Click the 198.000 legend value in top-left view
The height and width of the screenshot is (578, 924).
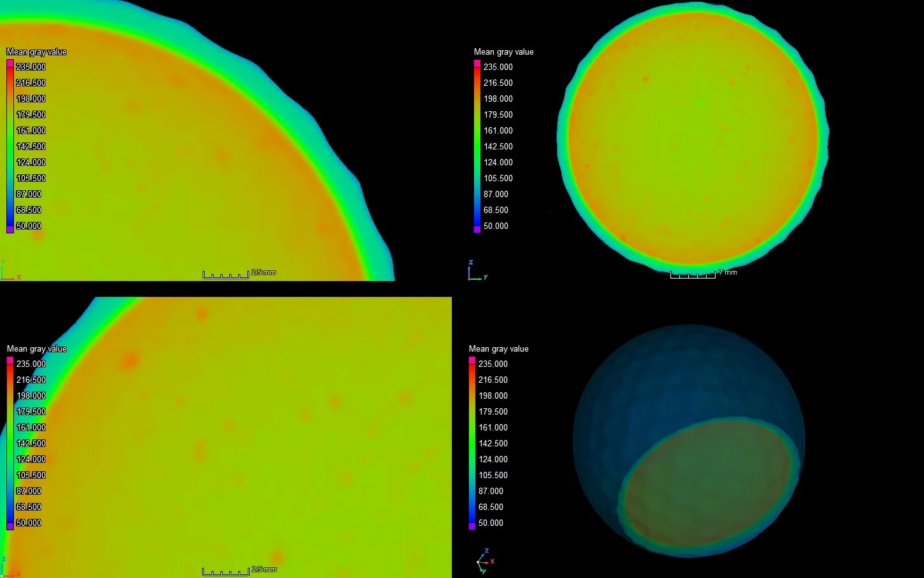point(31,99)
